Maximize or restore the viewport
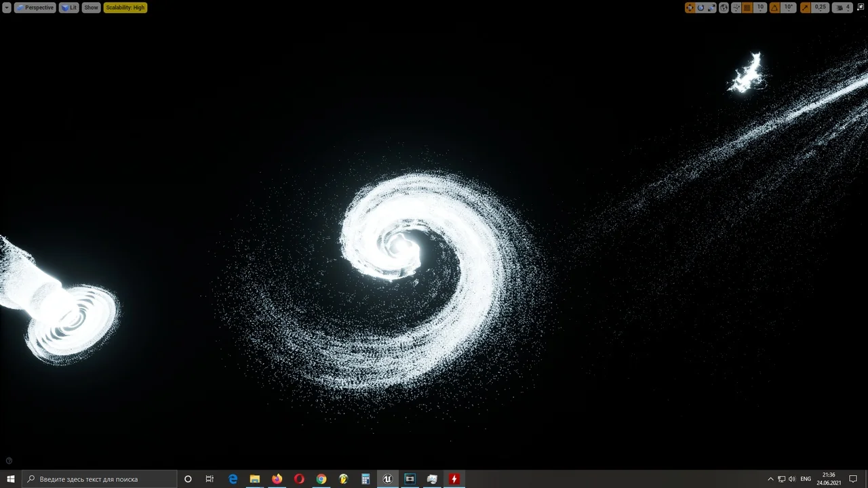The width and height of the screenshot is (868, 488). tap(861, 7)
